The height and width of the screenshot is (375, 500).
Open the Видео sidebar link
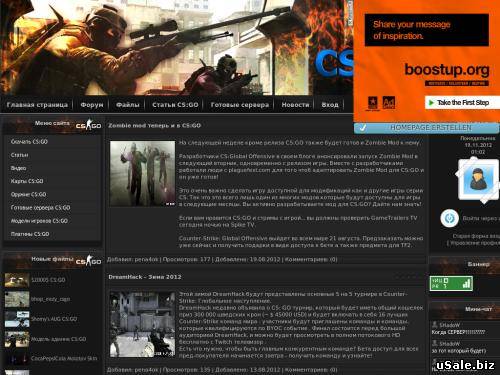[18, 168]
